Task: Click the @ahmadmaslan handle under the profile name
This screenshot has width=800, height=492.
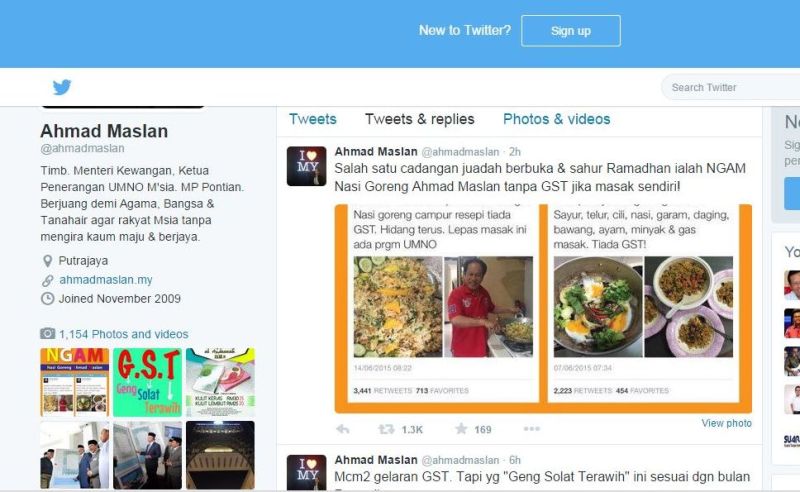Action: pos(82,149)
